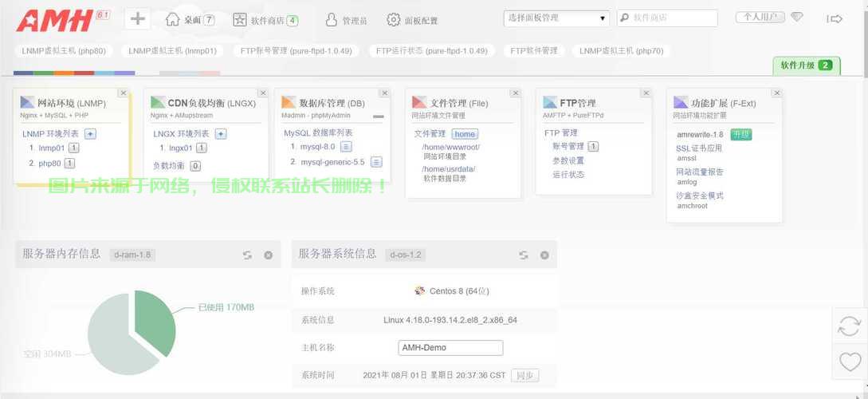Collapse the 数据库管理 card using the minus bar
The image size is (868, 399).
[x=379, y=117]
